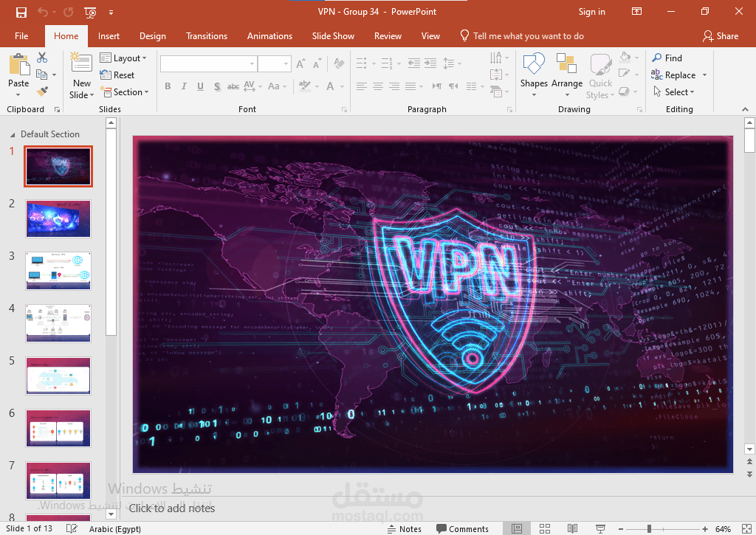Click the Center text alignment icon

(378, 86)
